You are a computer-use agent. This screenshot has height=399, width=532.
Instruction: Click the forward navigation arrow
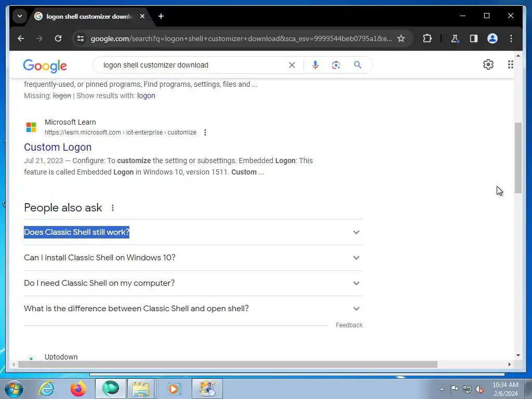[x=39, y=38]
